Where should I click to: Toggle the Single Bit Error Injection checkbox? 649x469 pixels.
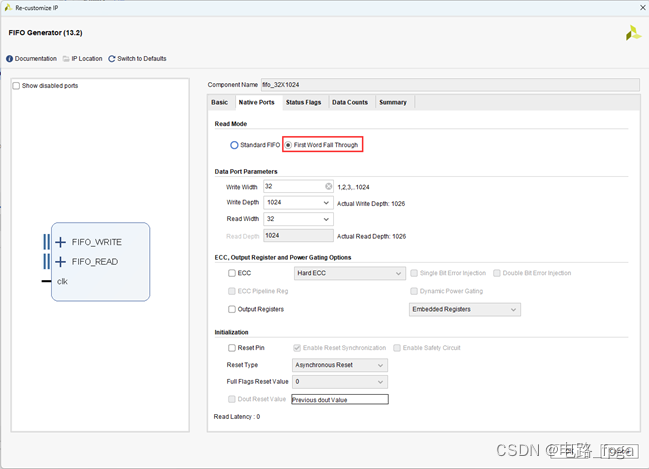pyautogui.click(x=414, y=273)
